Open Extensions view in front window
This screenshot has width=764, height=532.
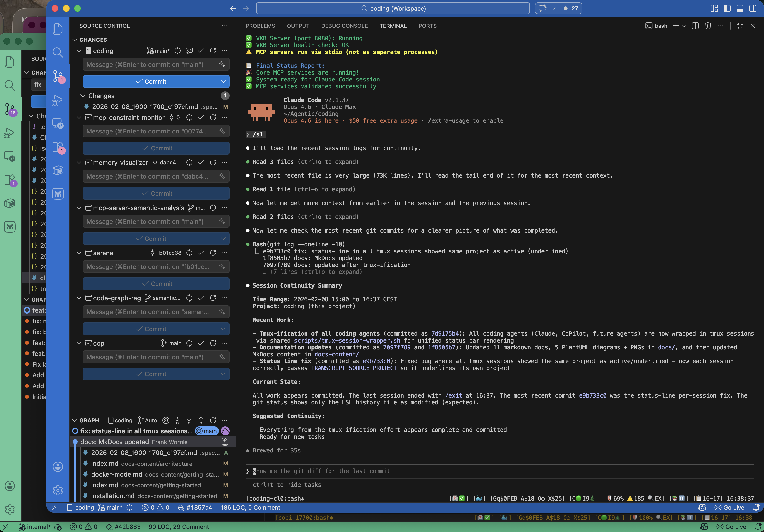tap(58, 147)
